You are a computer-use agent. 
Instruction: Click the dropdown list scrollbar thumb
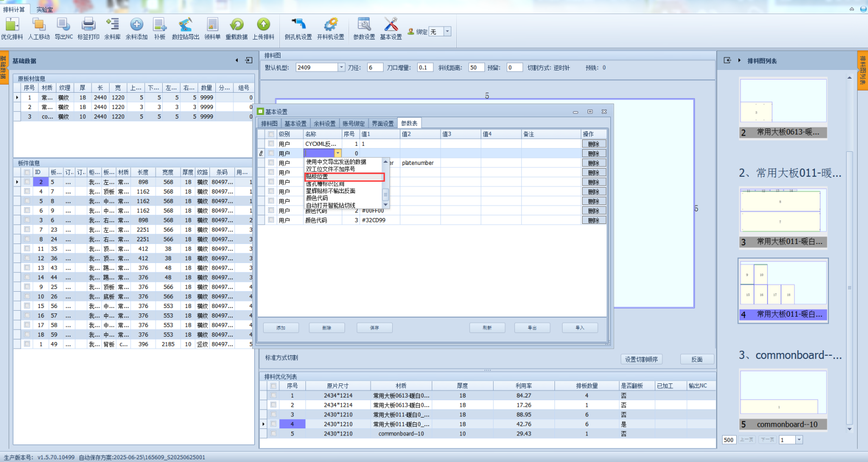point(386,194)
